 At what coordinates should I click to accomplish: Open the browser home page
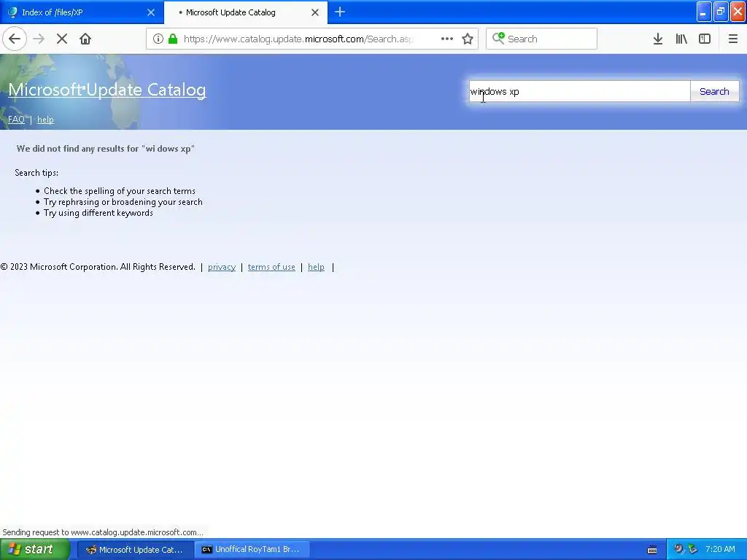click(x=85, y=39)
